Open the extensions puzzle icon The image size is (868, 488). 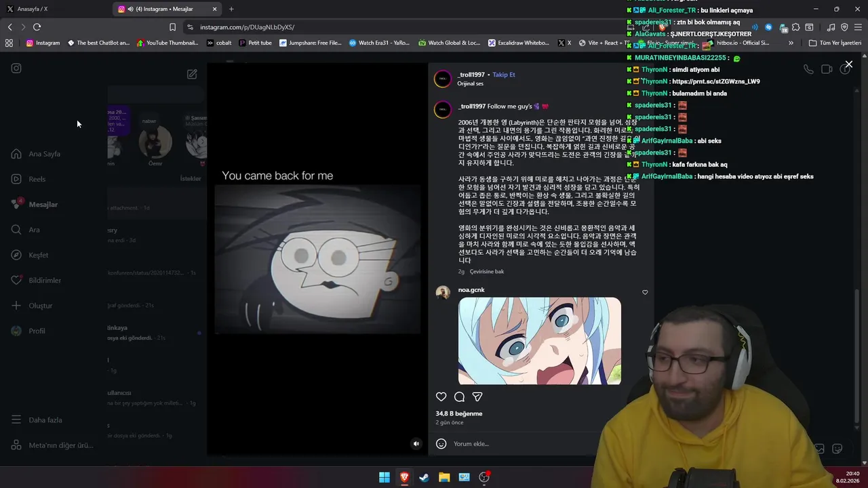796,27
